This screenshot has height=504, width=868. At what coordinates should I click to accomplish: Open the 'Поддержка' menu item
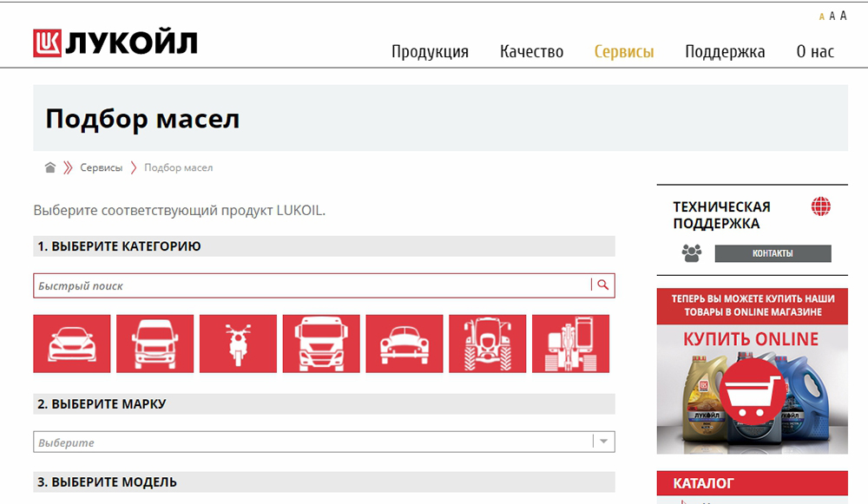pos(725,51)
